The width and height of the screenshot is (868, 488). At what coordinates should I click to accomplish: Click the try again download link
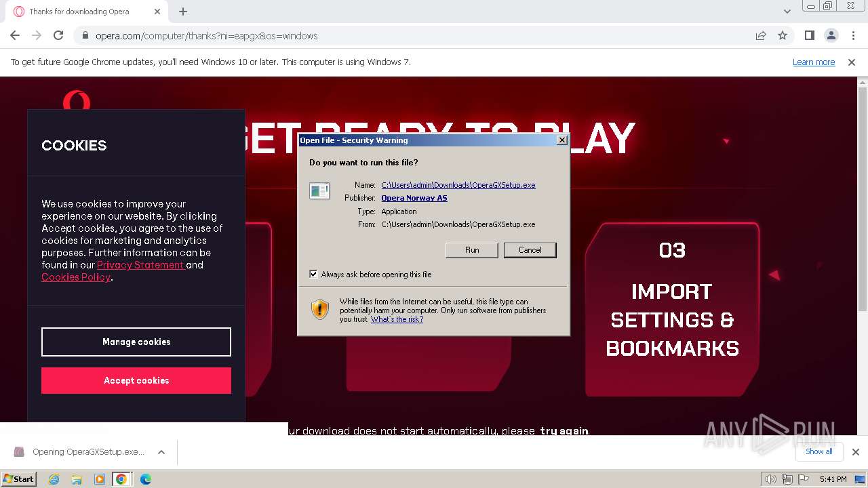564,431
